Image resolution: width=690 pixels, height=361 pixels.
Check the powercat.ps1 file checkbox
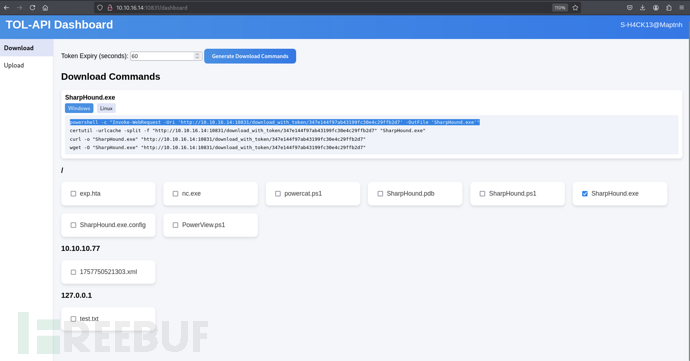click(278, 194)
